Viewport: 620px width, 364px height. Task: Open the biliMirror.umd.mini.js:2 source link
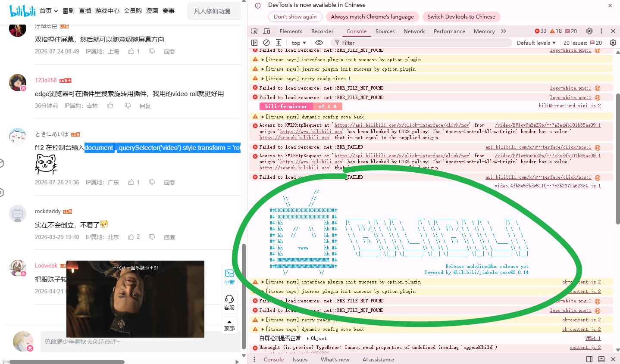tap(570, 106)
